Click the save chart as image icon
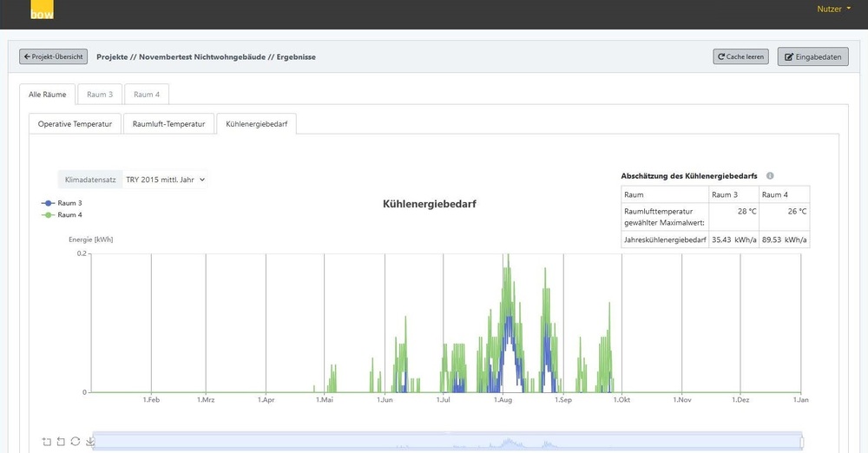 click(89, 442)
